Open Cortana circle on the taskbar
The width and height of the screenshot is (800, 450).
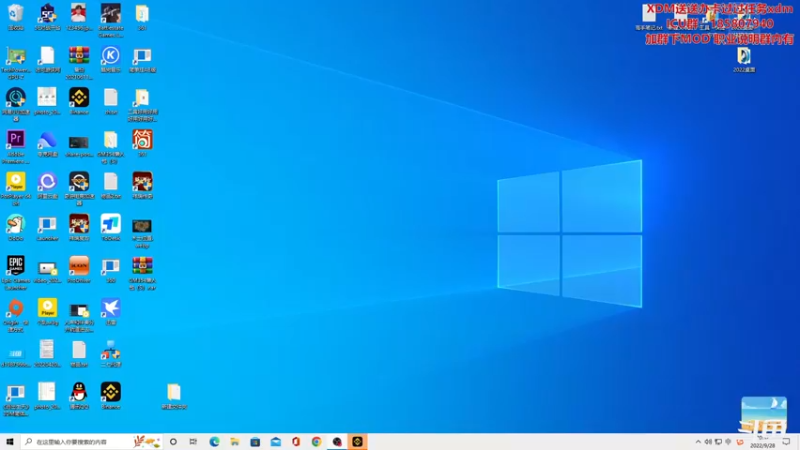tap(173, 442)
